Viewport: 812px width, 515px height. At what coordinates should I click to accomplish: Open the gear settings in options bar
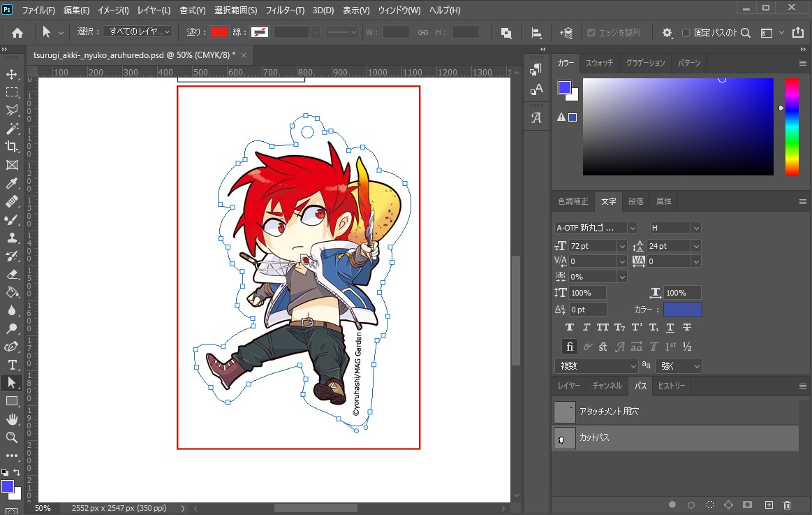[667, 33]
